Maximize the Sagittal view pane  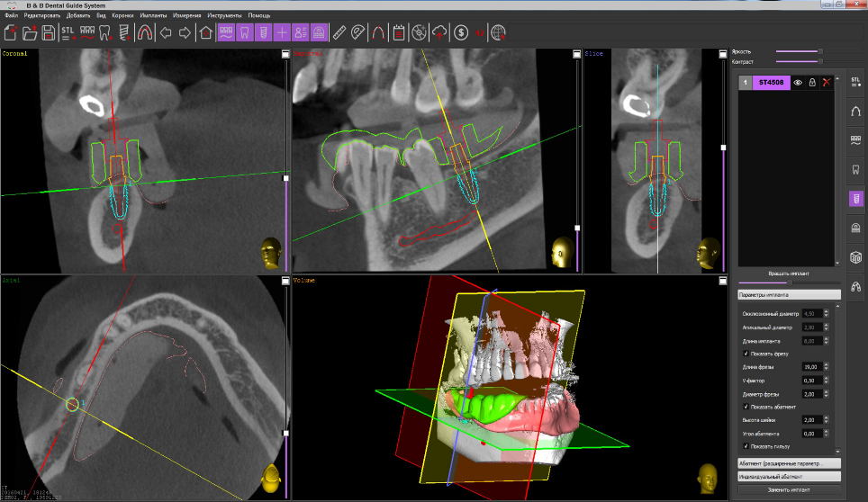point(577,54)
